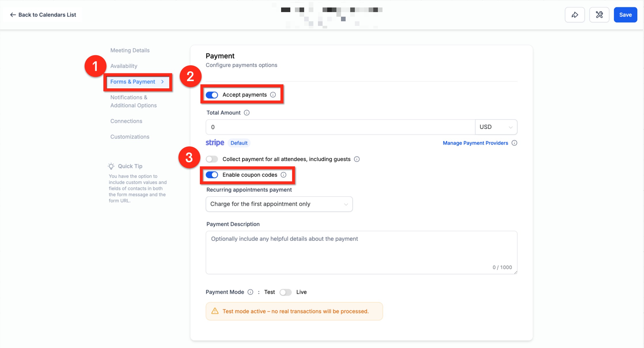Enable collect payment for all attendees toggle
Viewport: 644px width, 348px height.
point(212,159)
